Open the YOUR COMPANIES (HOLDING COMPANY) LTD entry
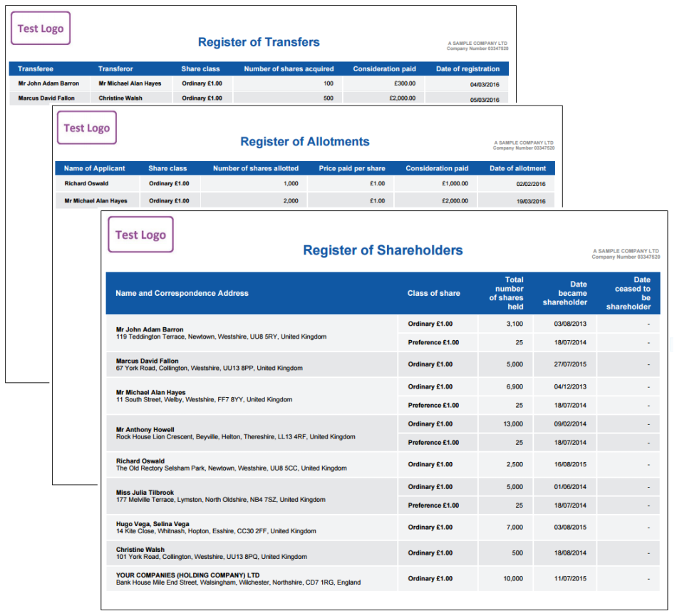Image resolution: width=677 pixels, height=616 pixels. 187,575
